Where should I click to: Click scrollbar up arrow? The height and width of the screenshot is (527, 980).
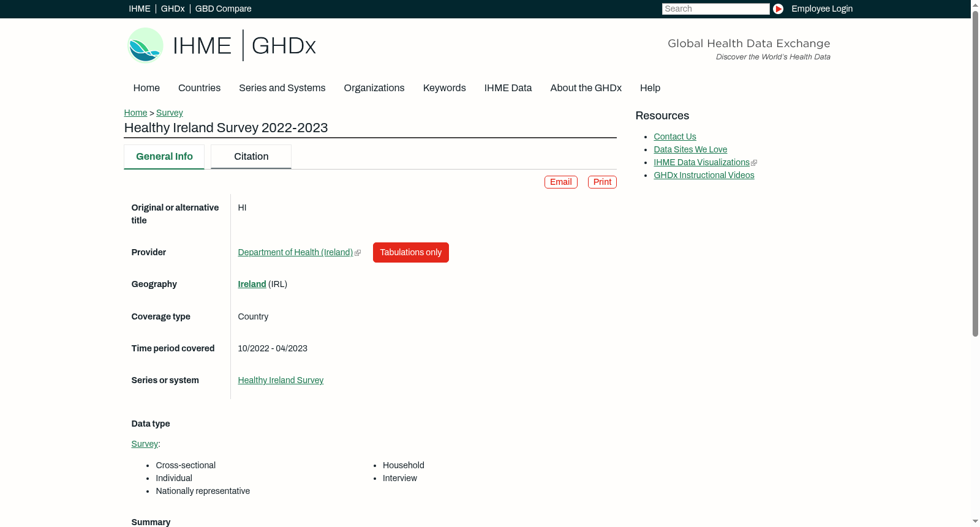click(x=975, y=4)
